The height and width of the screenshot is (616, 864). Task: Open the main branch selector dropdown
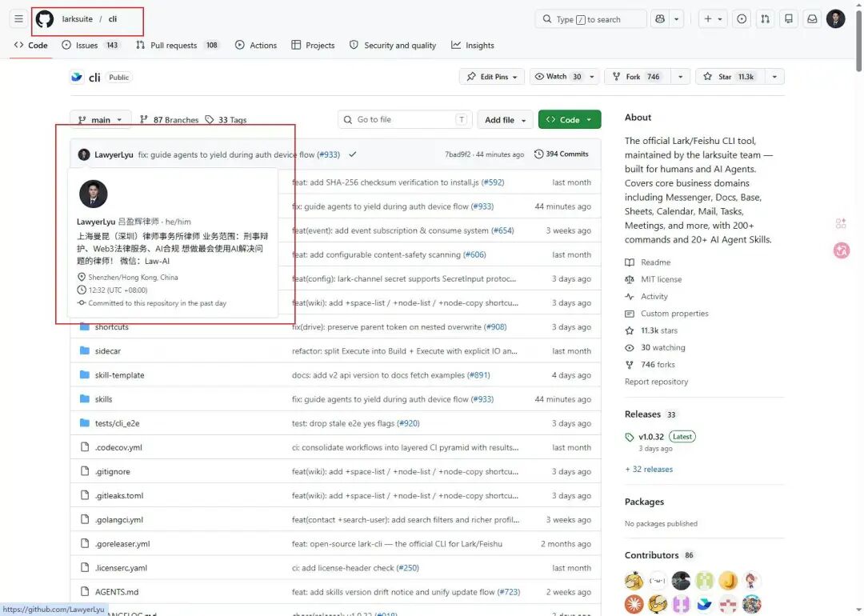100,119
